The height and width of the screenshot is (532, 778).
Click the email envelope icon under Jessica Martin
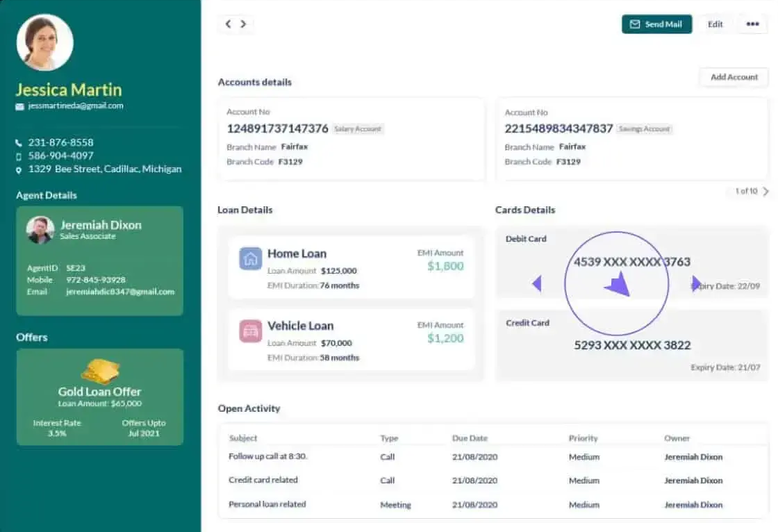pos(19,106)
